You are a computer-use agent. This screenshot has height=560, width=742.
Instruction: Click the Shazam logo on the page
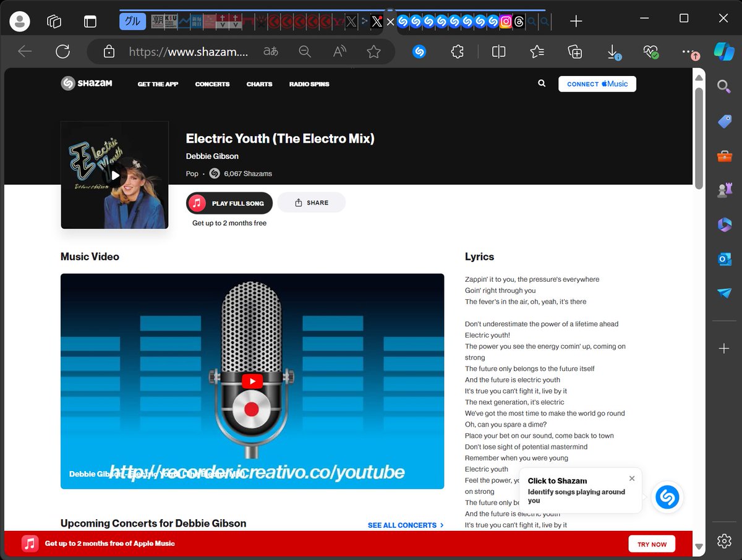(87, 83)
